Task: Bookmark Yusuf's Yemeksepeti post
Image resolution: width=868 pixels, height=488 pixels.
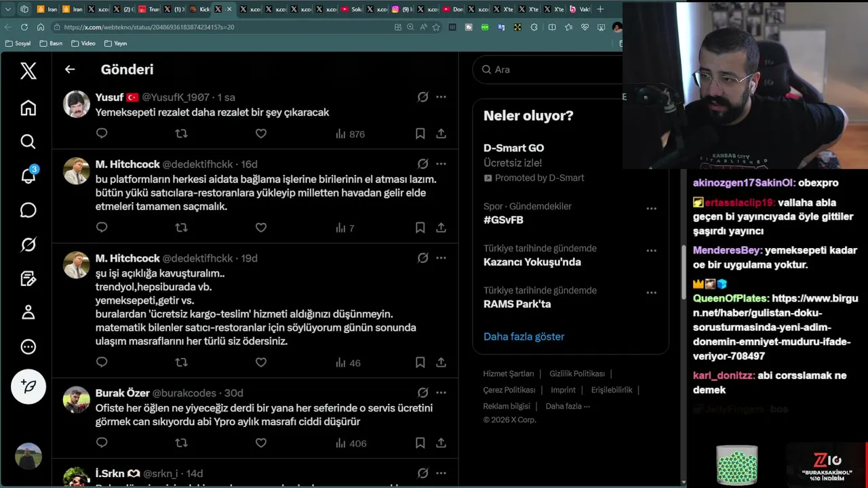Action: pos(420,134)
